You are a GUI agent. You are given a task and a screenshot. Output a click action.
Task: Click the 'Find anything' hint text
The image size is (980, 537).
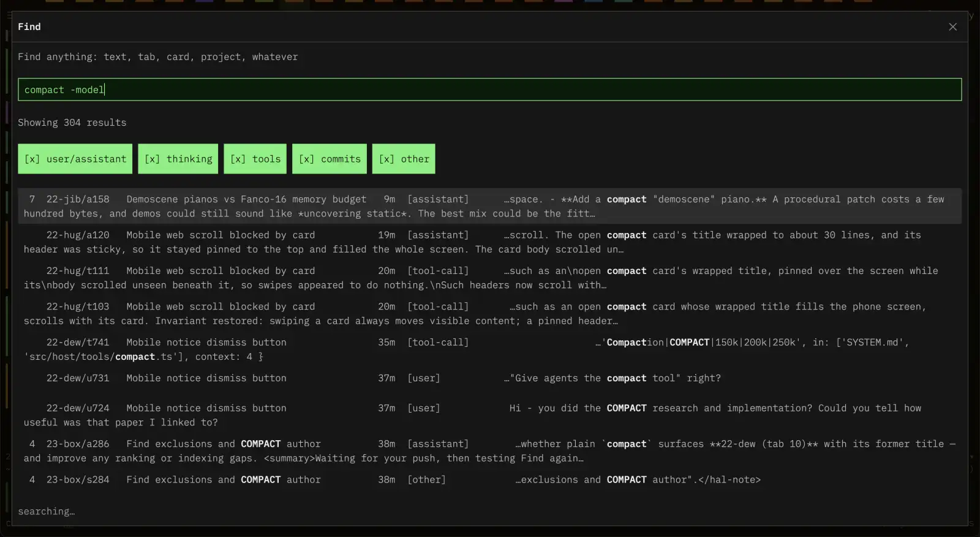click(158, 57)
